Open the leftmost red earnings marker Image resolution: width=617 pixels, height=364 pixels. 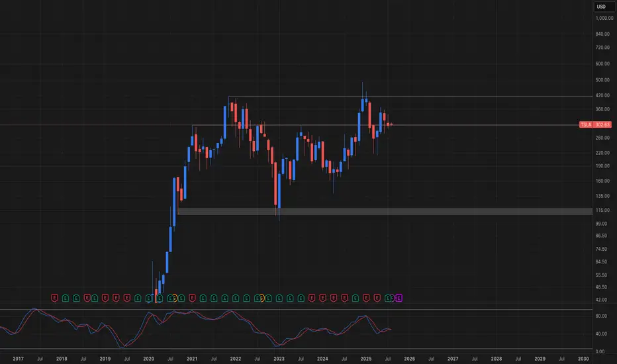(55, 298)
